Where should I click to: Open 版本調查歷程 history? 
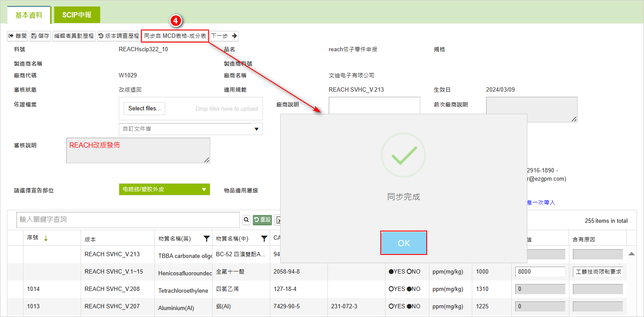[118, 36]
